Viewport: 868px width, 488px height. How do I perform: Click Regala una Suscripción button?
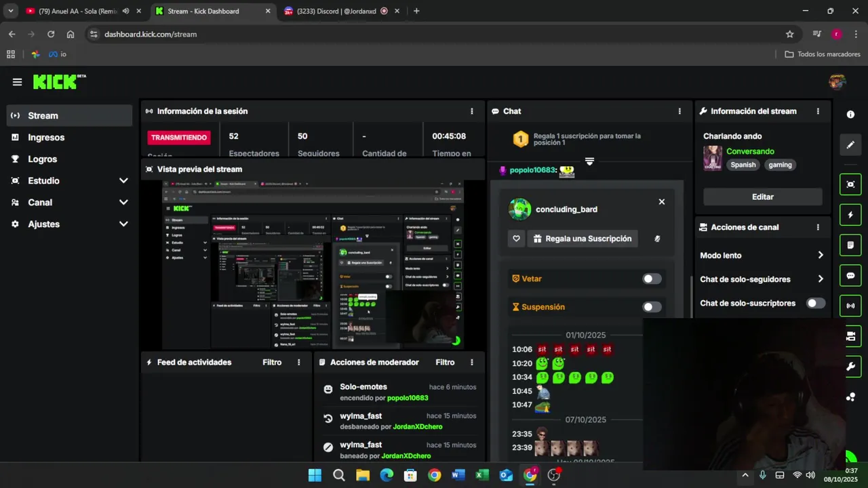583,239
